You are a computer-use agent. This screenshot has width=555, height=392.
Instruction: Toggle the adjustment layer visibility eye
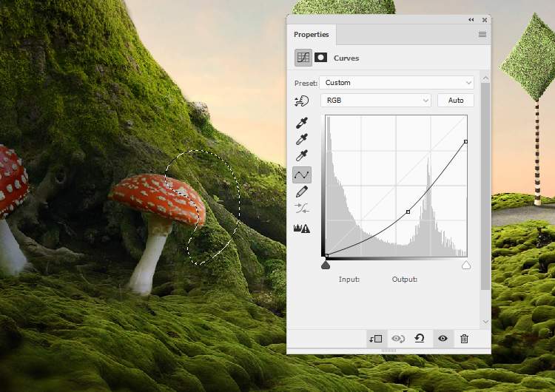443,339
